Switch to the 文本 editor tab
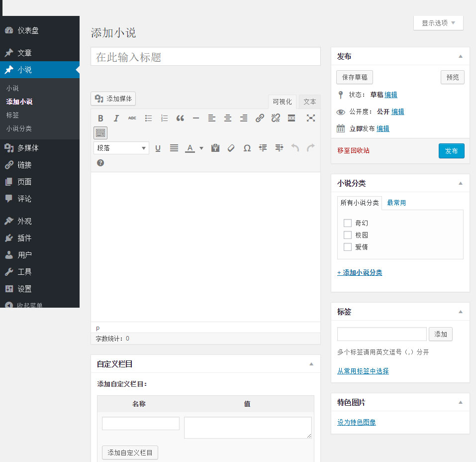This screenshot has width=476, height=462. click(x=309, y=102)
